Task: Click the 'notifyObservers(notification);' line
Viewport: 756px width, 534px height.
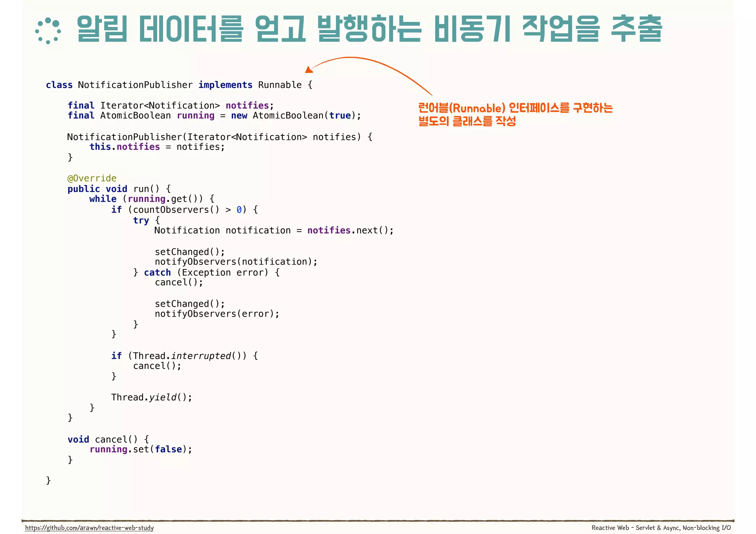Action: coord(236,262)
